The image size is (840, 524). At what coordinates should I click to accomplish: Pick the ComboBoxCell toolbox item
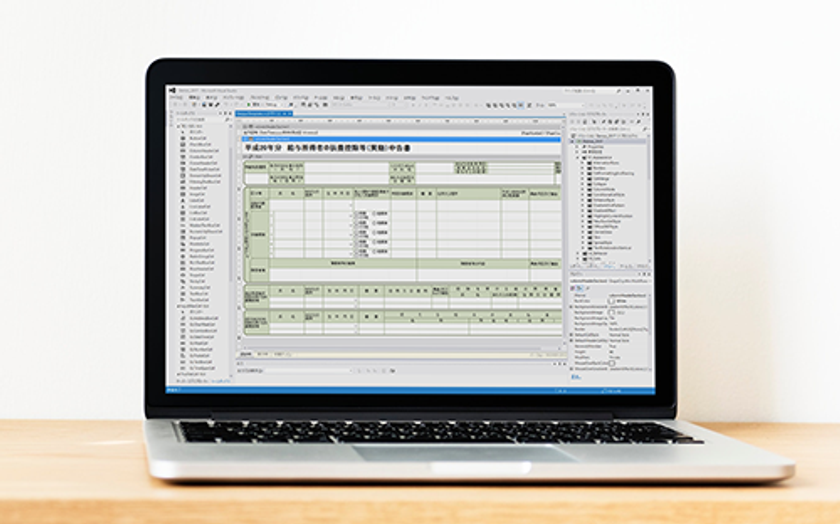point(201,156)
